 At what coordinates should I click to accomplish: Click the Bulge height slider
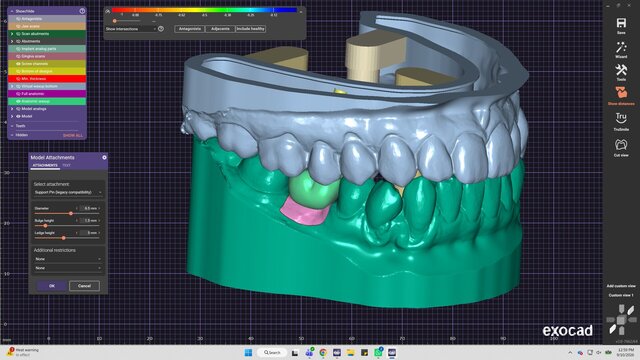(x=67, y=225)
